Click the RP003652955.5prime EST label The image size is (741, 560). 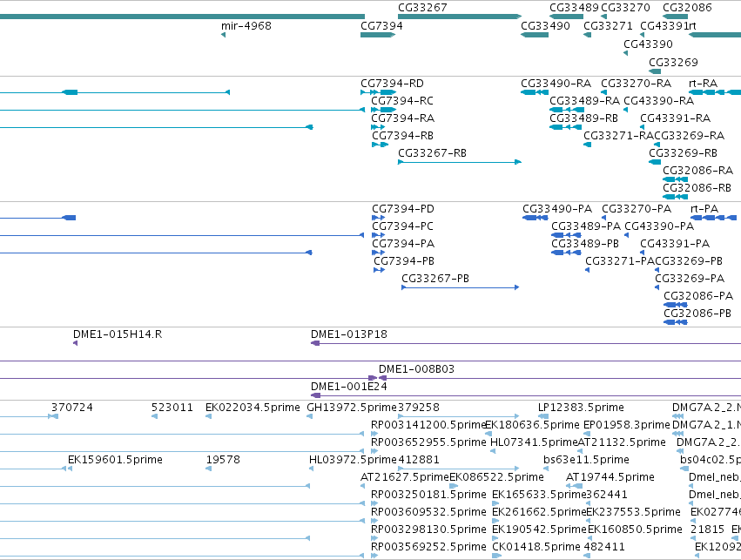point(428,442)
